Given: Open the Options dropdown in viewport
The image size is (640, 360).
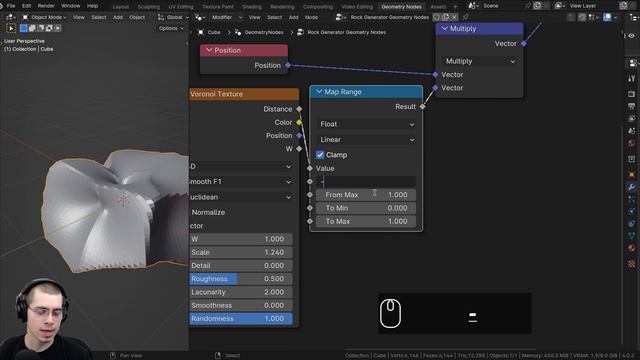Looking at the screenshot, I should (171, 28).
